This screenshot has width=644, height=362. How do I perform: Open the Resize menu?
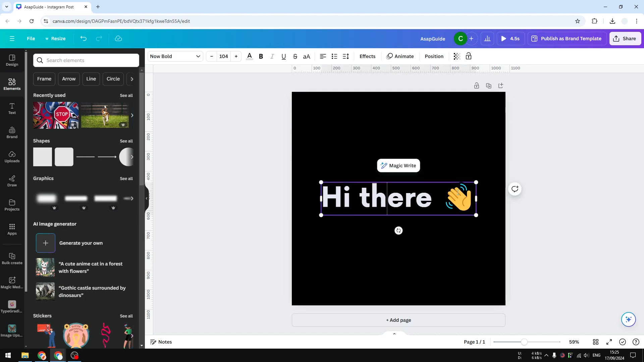[x=55, y=39]
